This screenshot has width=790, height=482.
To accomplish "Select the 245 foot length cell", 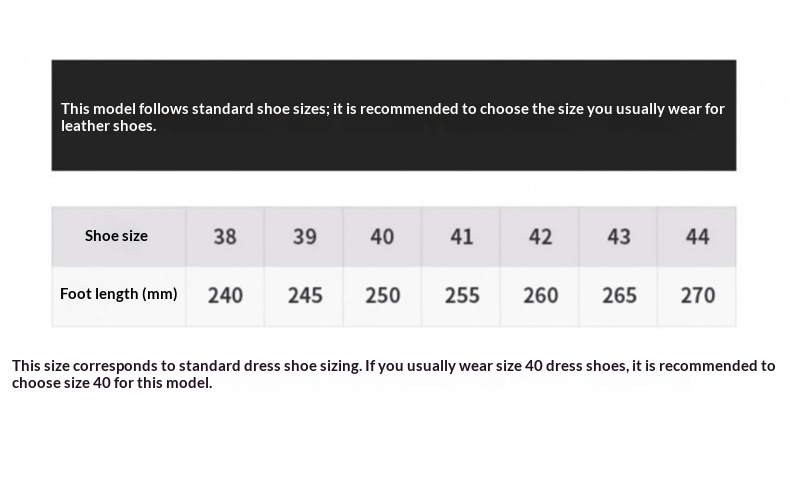I will point(304,295).
